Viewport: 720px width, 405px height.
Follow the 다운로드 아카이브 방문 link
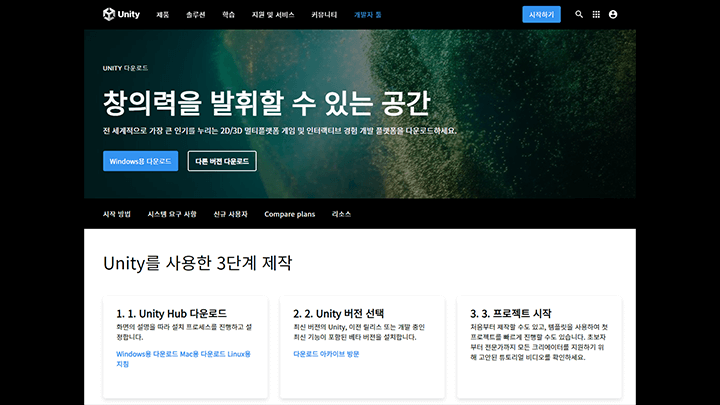tap(326, 354)
